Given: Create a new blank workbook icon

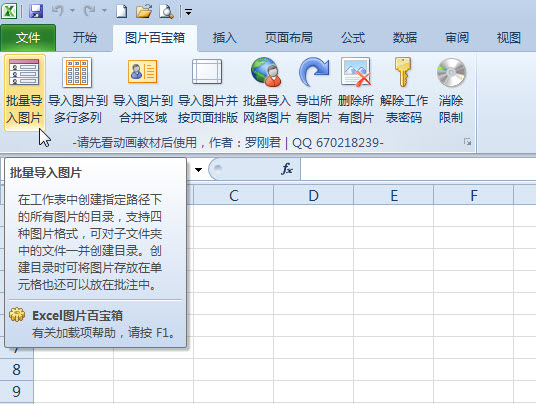Looking at the screenshot, I should (122, 11).
